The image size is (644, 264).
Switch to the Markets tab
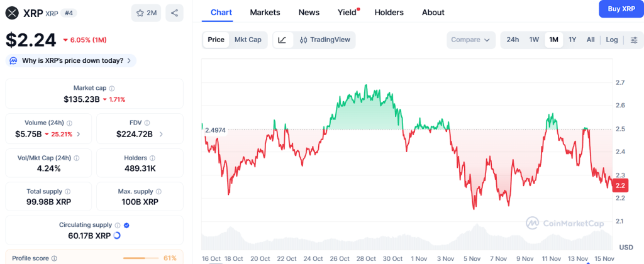coord(265,12)
